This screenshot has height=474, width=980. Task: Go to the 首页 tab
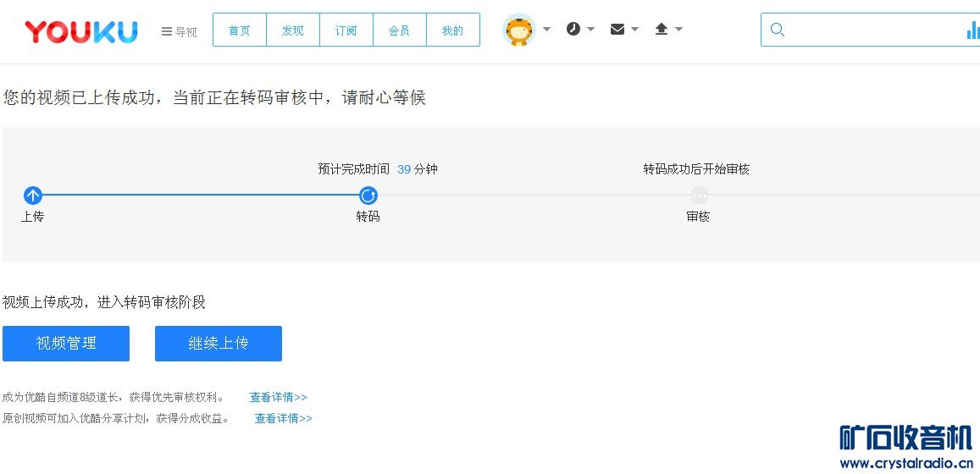(x=240, y=30)
